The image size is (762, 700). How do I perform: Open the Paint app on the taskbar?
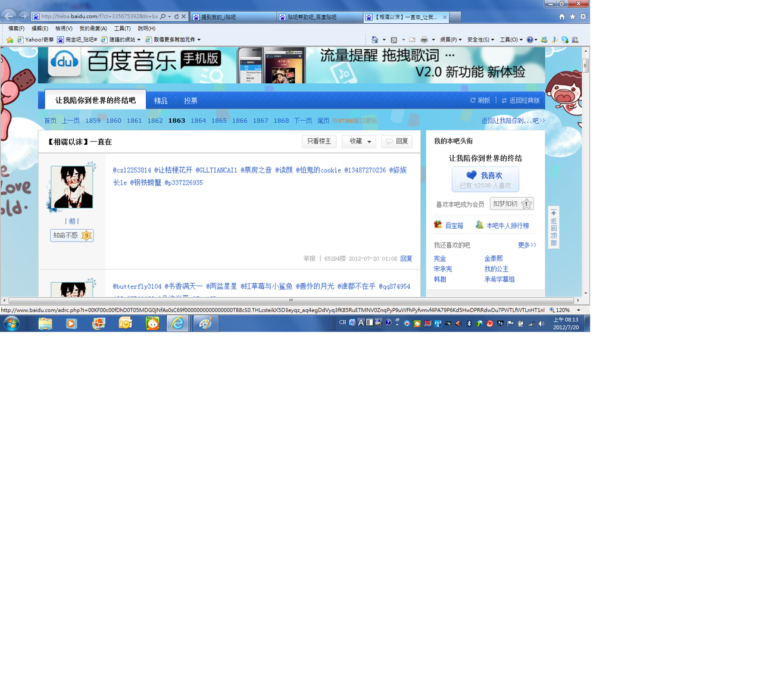pyautogui.click(x=205, y=323)
